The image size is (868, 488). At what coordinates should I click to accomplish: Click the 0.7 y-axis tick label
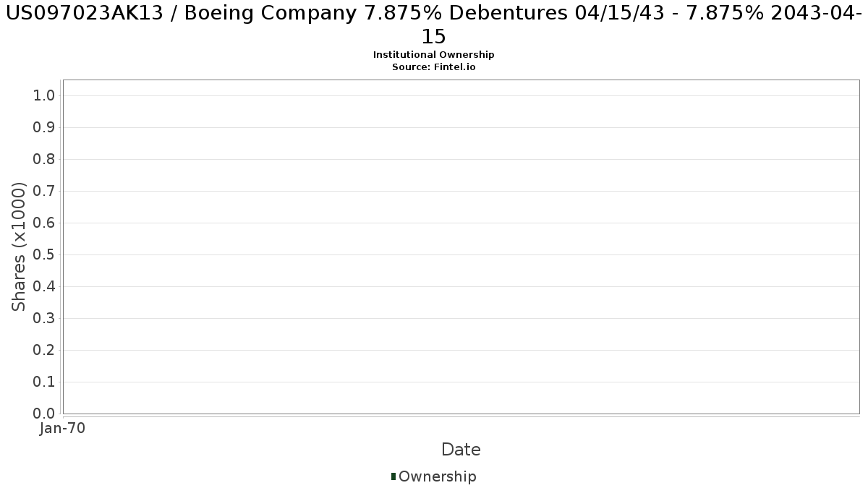45,192
